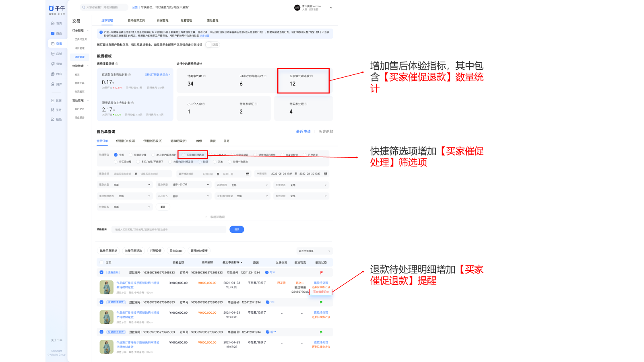Screen dimensions: 644x362
Task: Click calendar icon in 申请时间 date range
Action: point(326,174)
